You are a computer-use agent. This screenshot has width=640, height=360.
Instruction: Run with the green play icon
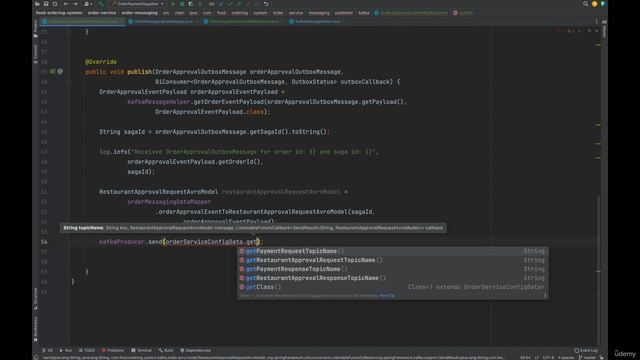coord(173,4)
